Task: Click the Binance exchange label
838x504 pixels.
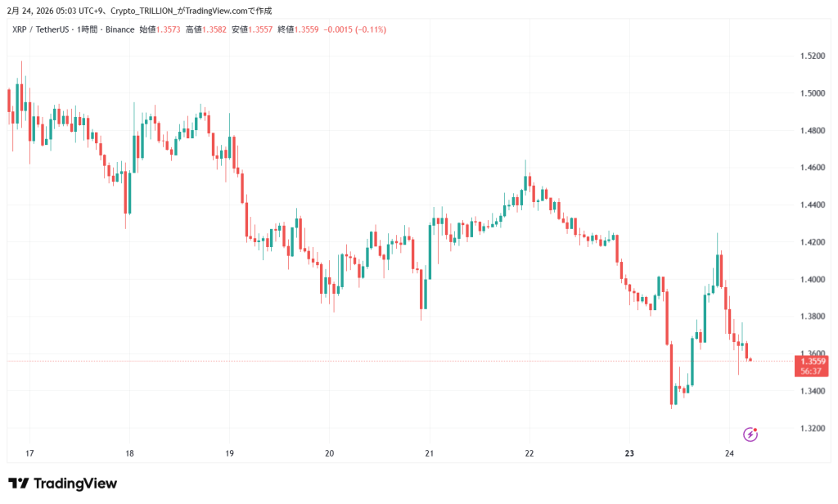Action: pyautogui.click(x=119, y=29)
